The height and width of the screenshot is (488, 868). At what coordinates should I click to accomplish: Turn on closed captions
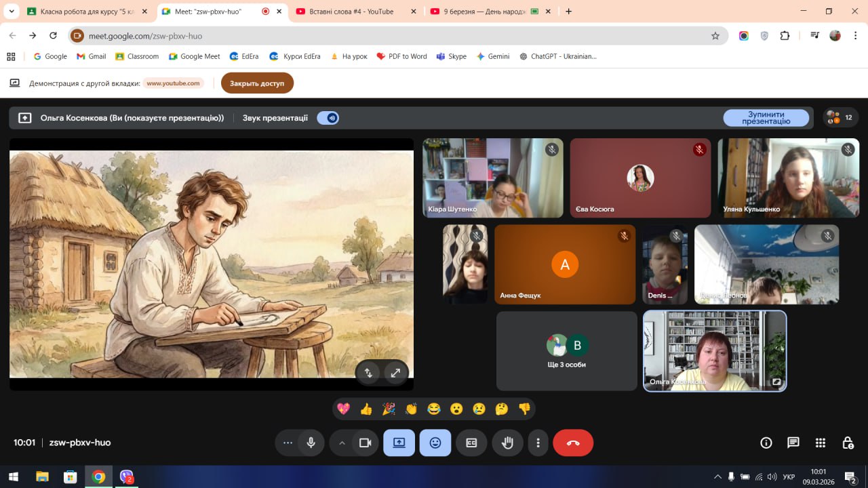pos(471,443)
